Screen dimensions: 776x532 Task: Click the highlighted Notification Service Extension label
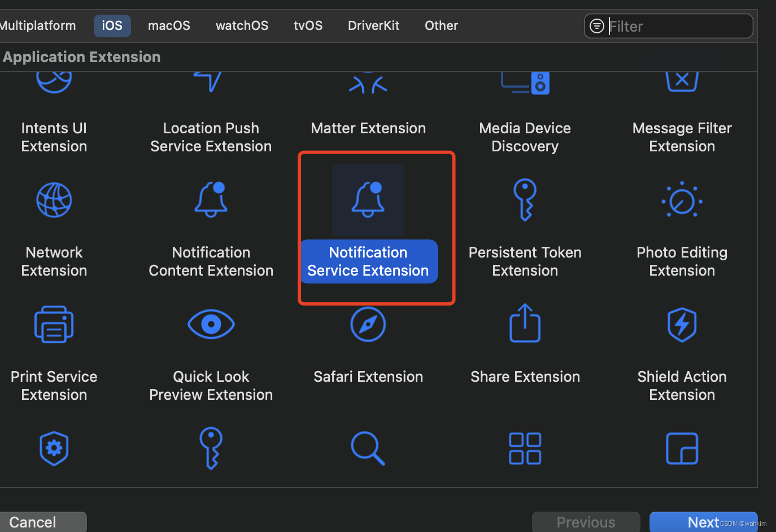[368, 261]
